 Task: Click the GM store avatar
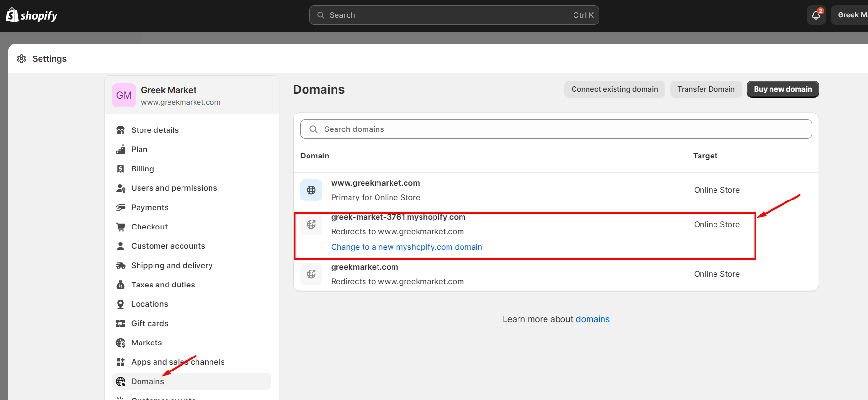[x=124, y=95]
